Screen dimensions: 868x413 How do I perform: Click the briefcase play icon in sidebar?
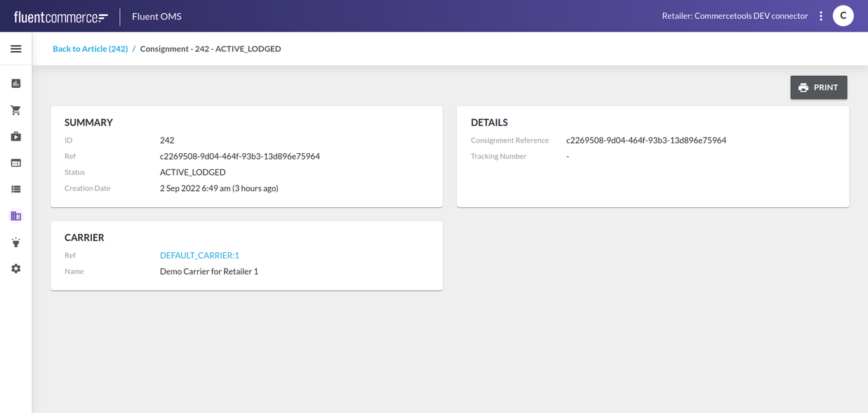[x=15, y=136]
